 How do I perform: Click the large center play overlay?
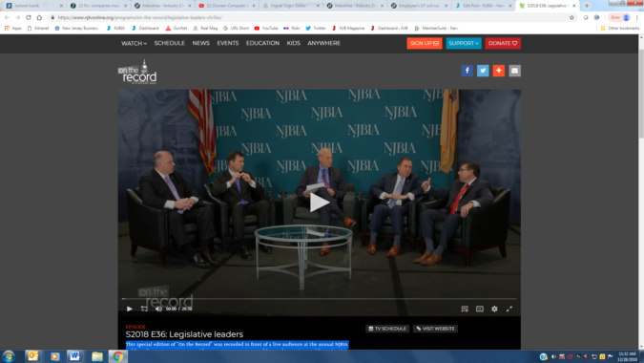pos(319,203)
